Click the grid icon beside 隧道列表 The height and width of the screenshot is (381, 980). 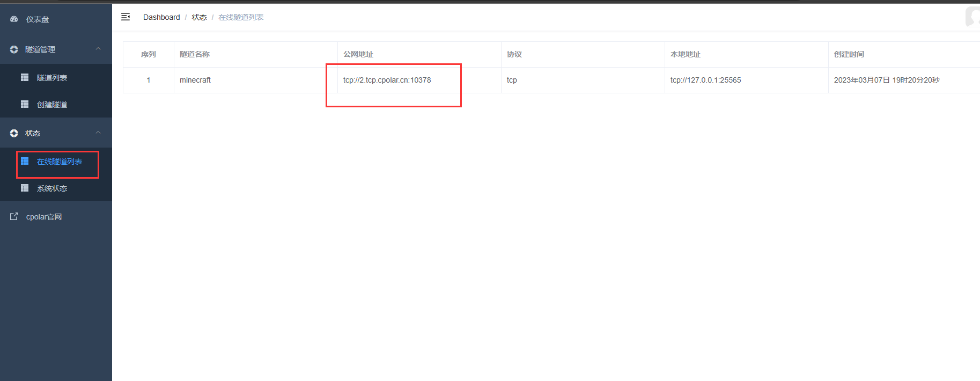click(x=25, y=78)
